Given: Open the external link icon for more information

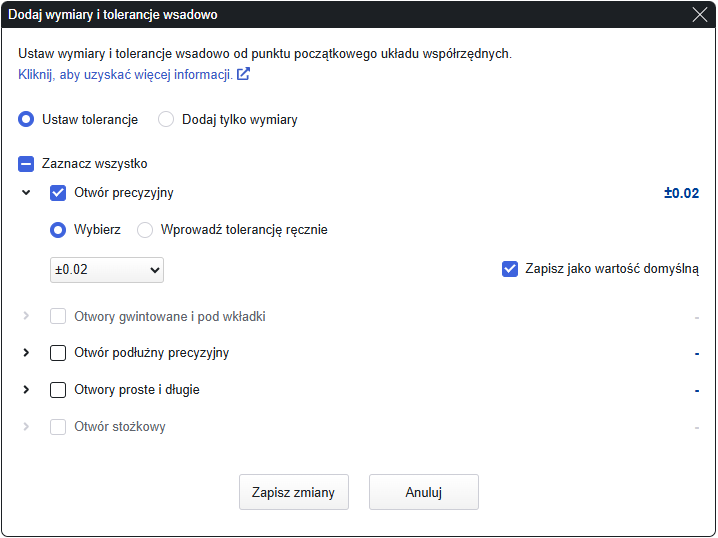Looking at the screenshot, I should point(243,74).
